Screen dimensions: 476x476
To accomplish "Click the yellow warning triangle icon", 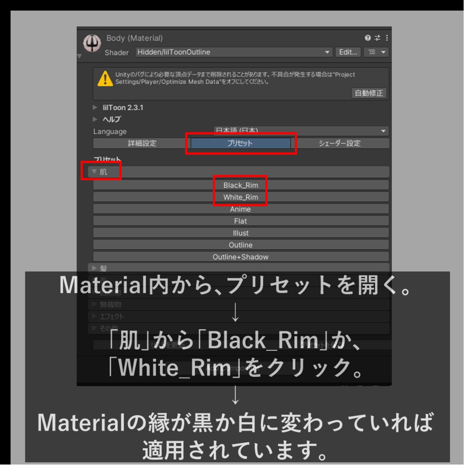I will tap(105, 79).
